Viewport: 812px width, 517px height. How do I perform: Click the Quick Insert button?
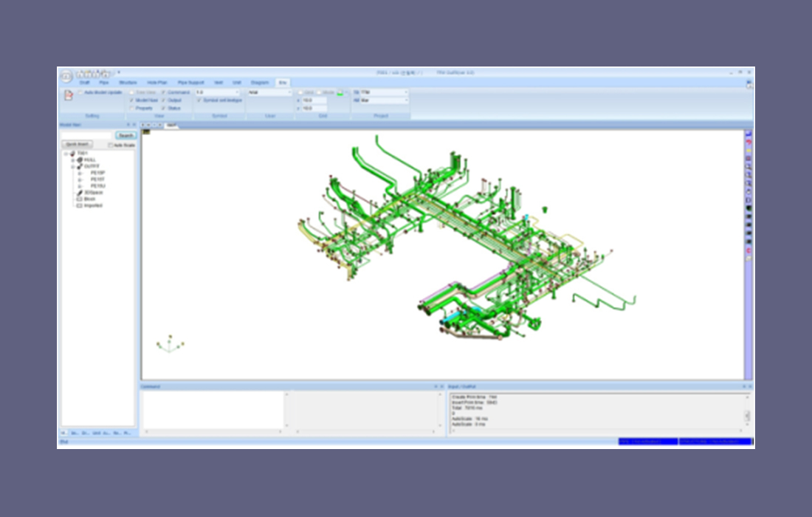(78, 145)
